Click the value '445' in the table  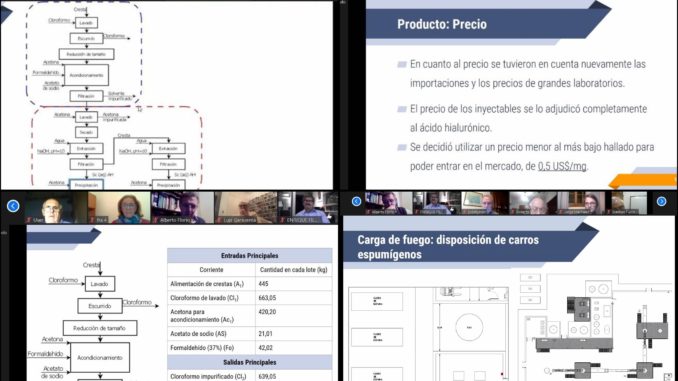click(263, 284)
